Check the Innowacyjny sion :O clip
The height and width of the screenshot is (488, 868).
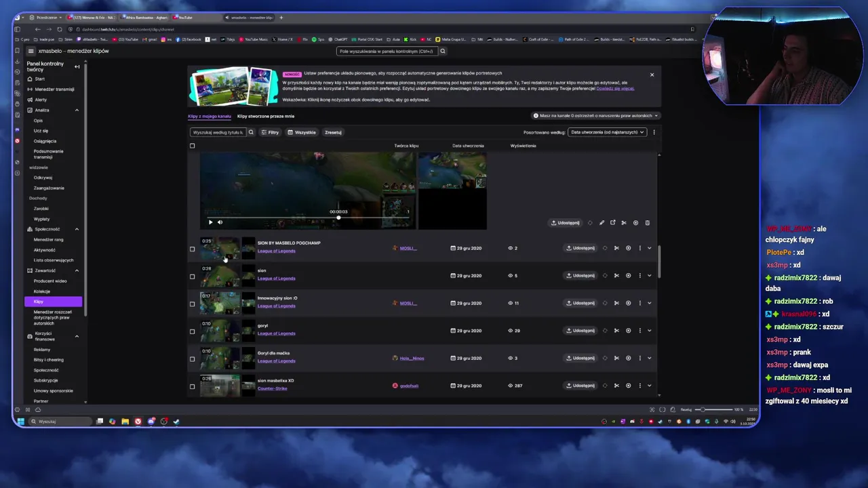[192, 304]
